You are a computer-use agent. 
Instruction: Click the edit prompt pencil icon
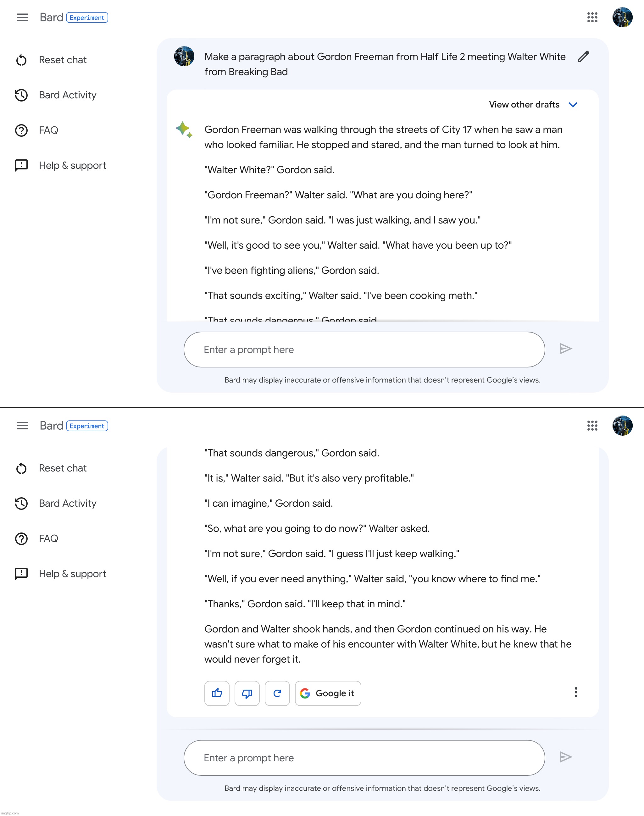(x=582, y=56)
